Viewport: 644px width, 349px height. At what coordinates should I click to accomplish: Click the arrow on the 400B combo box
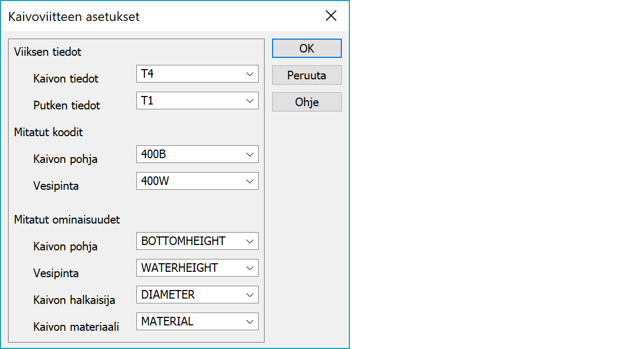pyautogui.click(x=250, y=154)
